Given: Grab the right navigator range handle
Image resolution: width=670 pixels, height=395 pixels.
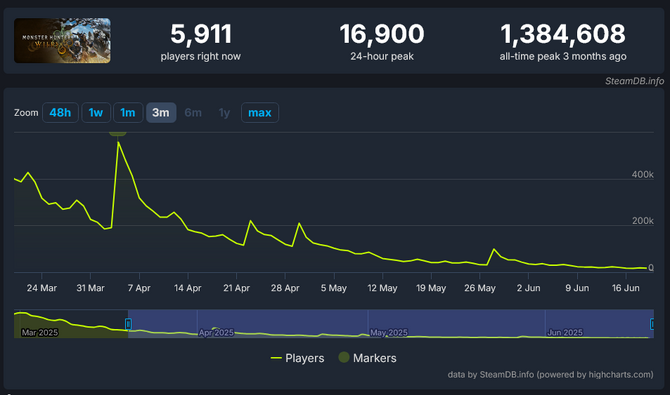Looking at the screenshot, I should (x=652, y=324).
